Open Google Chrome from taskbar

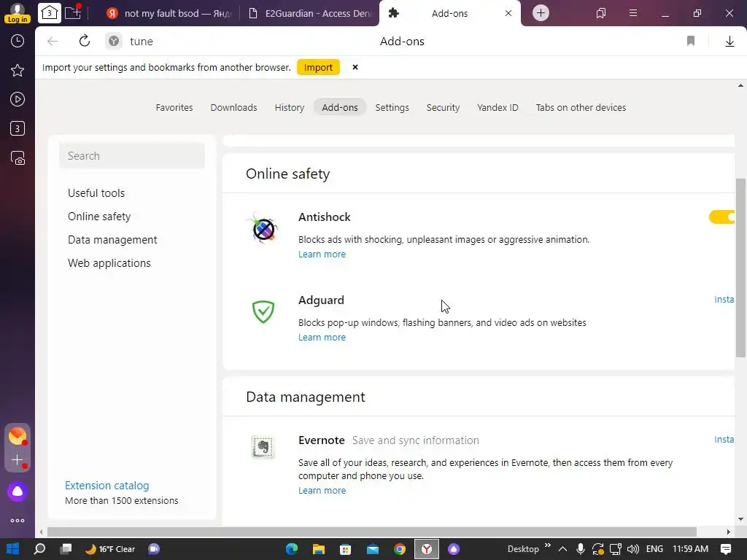click(400, 549)
